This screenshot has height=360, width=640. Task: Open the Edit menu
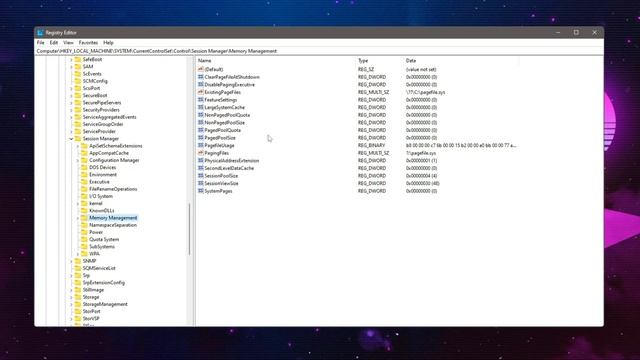(53, 42)
